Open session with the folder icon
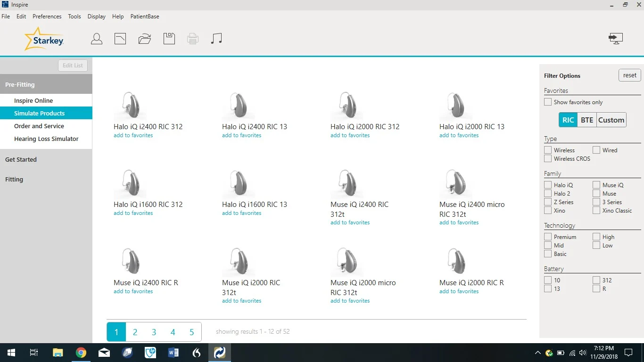 145,39
